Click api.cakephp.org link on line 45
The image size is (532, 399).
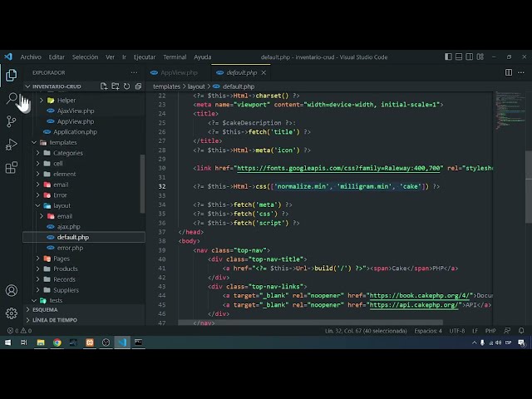click(414, 305)
